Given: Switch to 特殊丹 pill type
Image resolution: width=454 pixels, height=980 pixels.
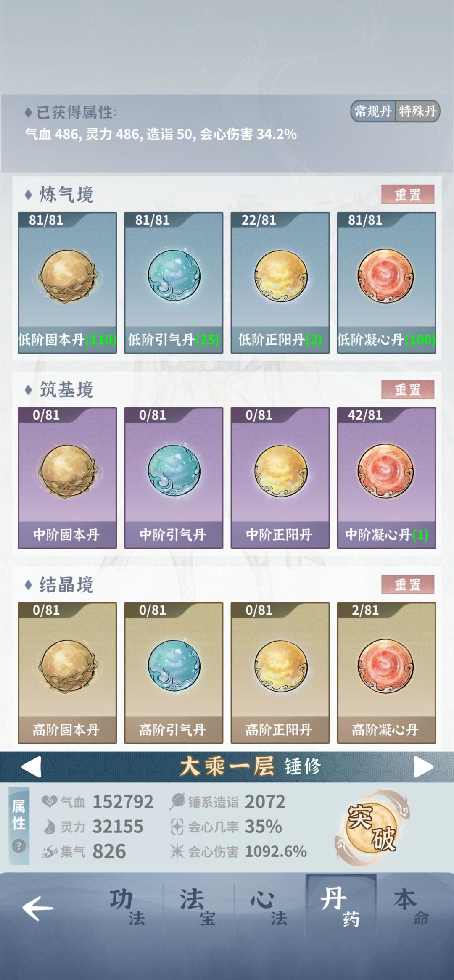Looking at the screenshot, I should (x=417, y=111).
